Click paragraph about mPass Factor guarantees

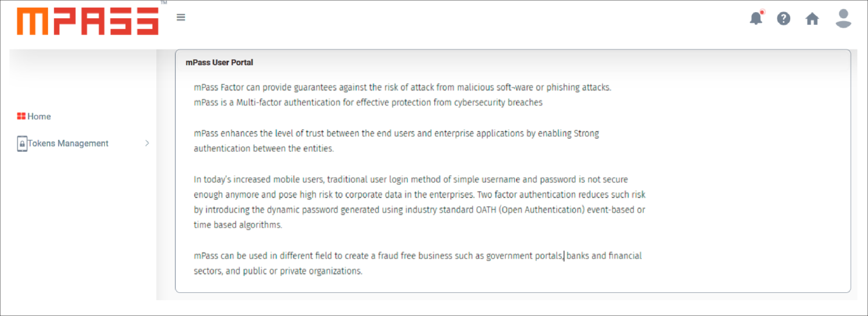[402, 87]
